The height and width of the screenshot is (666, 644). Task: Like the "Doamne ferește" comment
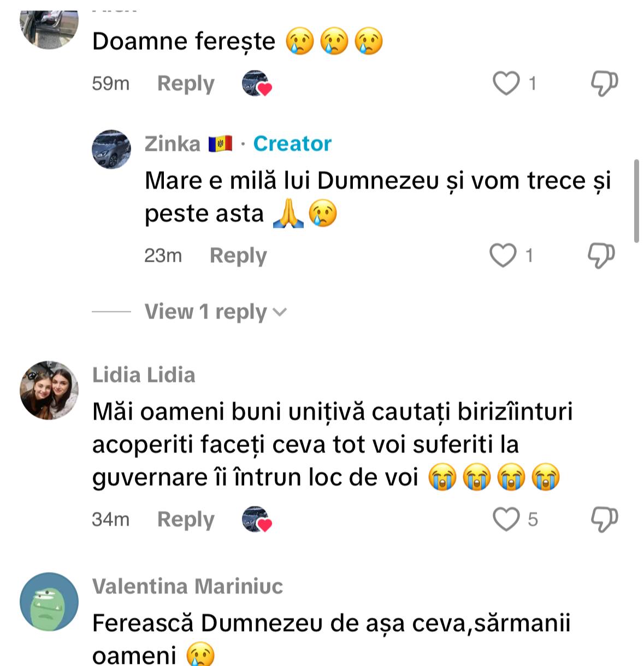[x=506, y=84]
